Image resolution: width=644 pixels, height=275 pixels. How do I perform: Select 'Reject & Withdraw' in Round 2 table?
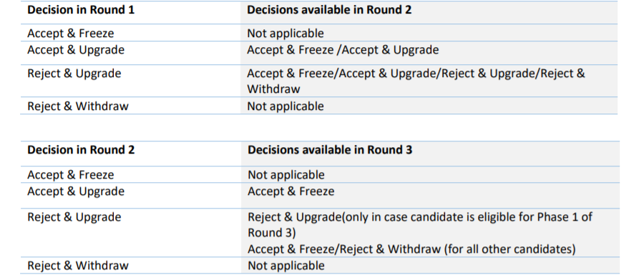pos(78,266)
